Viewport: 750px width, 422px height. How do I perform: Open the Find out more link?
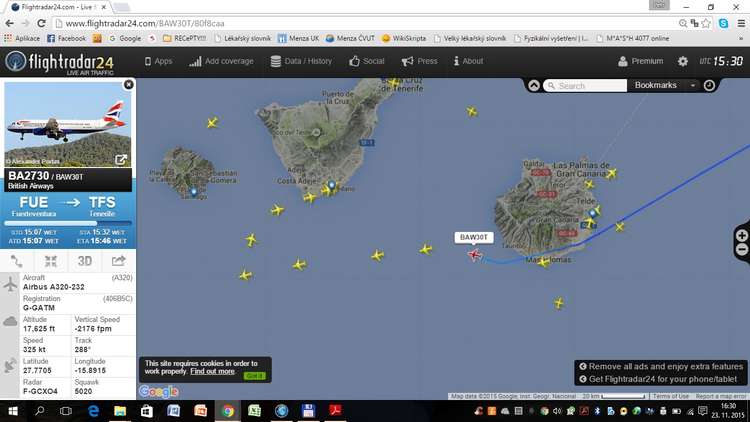(x=212, y=371)
